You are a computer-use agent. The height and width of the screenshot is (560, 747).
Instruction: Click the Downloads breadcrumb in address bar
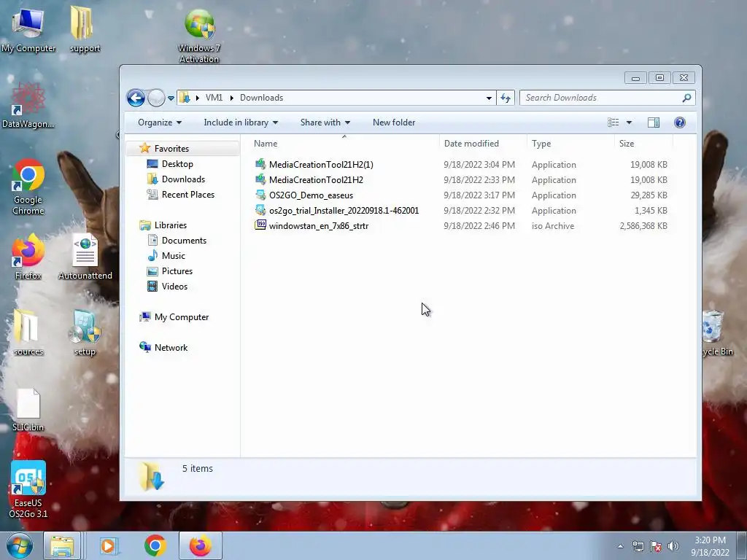[x=262, y=98]
